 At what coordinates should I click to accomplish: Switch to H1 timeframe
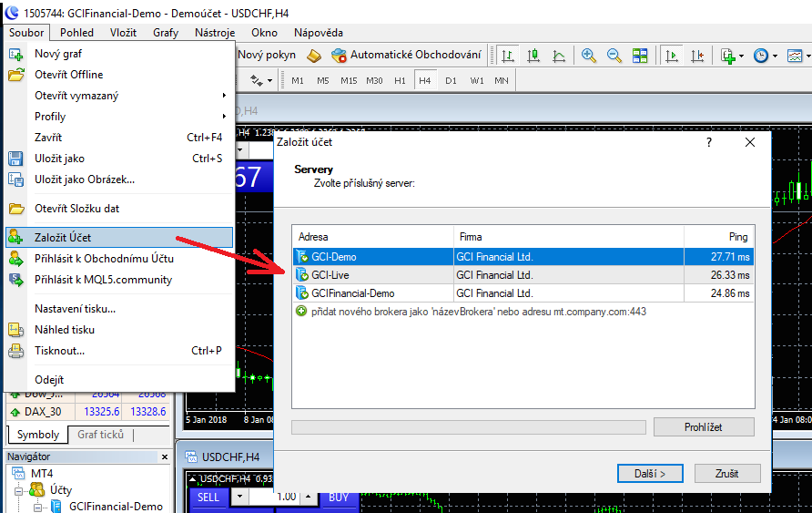pyautogui.click(x=400, y=81)
